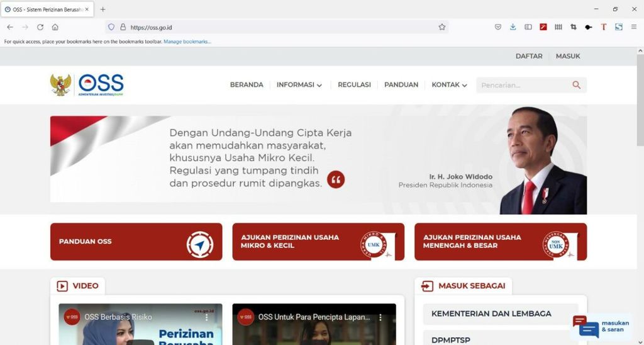Open the BERANDA menu item
This screenshot has height=345, width=644.
(x=247, y=85)
